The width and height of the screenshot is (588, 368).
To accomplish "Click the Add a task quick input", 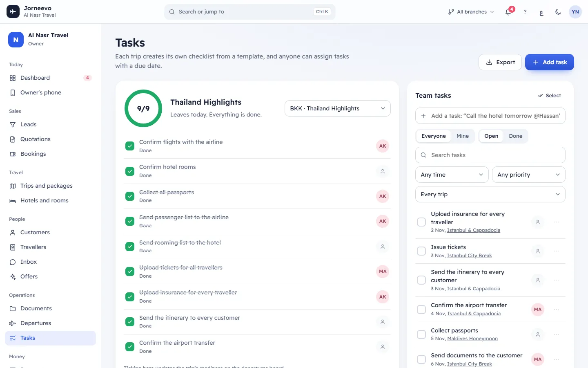I will point(490,116).
